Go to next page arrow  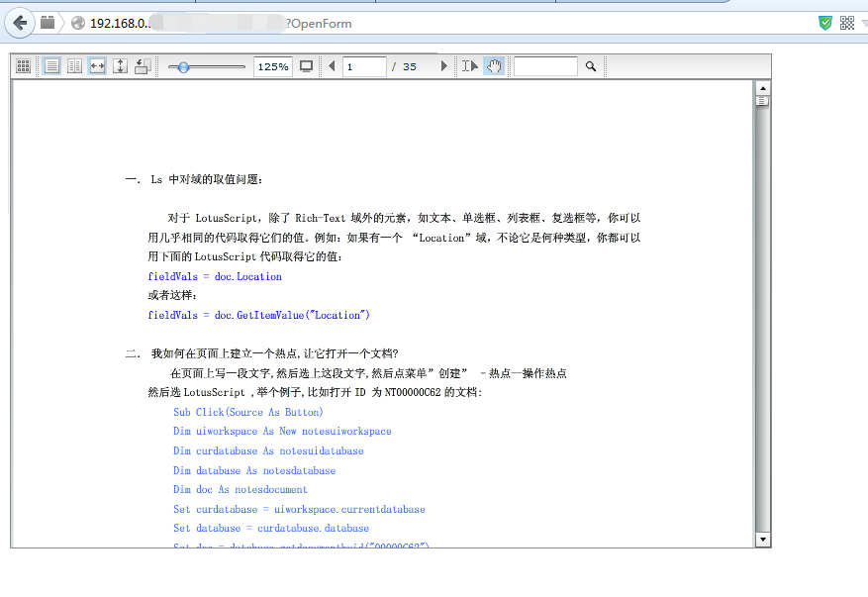pyautogui.click(x=443, y=66)
